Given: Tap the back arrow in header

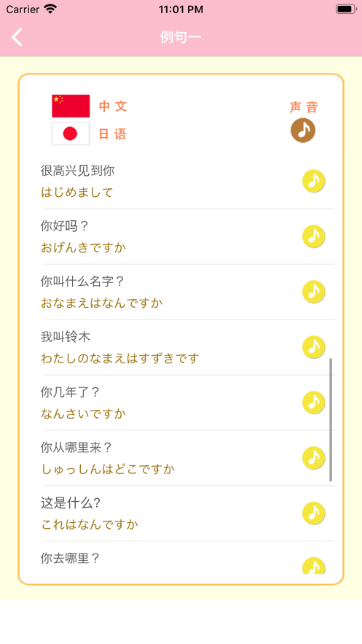Looking at the screenshot, I should point(17,37).
